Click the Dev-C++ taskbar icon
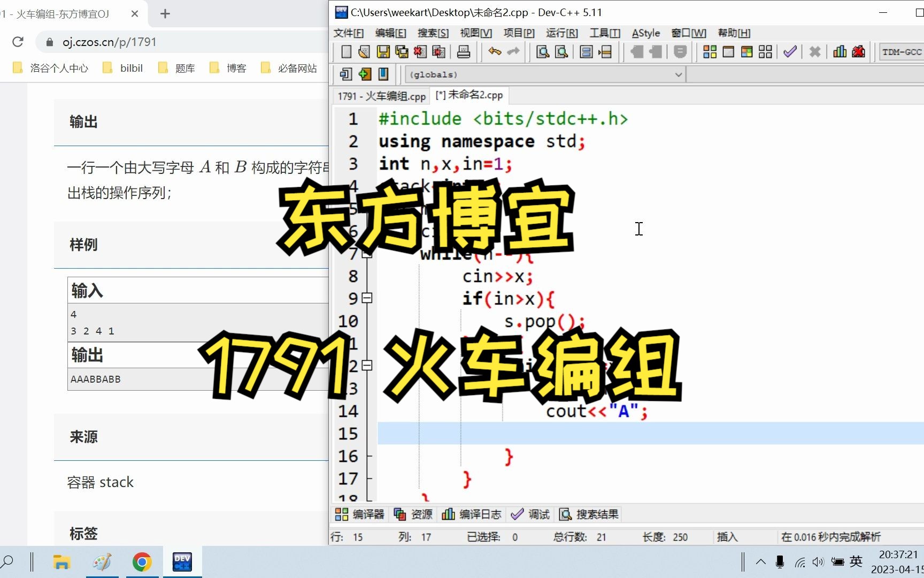Screen dimensions: 924x578 182,562
